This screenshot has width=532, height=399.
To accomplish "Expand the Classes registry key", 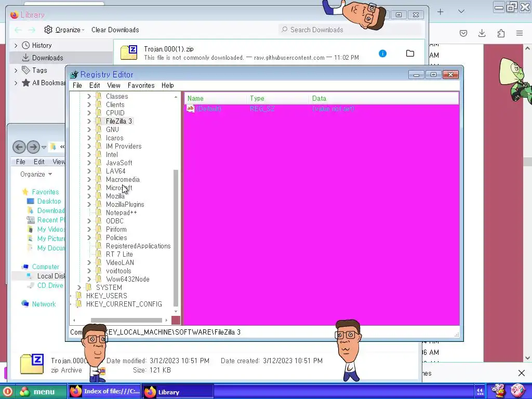I will (89, 96).
